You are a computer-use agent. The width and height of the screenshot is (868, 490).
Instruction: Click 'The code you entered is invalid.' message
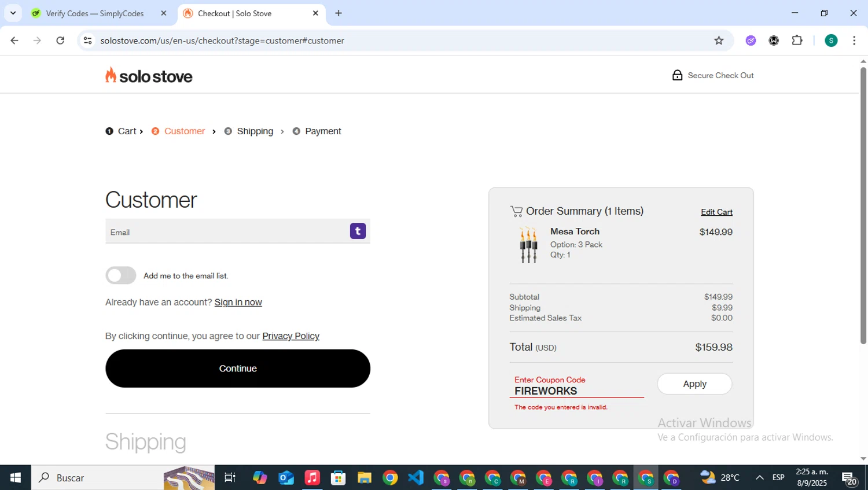(x=561, y=407)
